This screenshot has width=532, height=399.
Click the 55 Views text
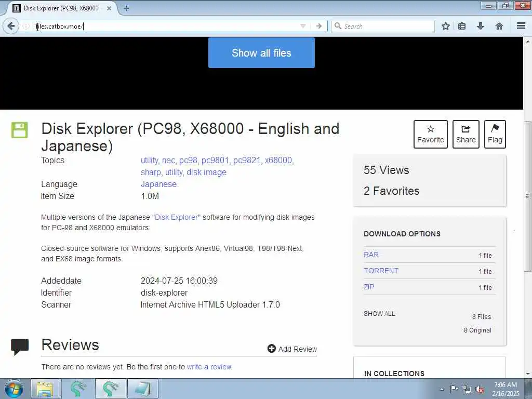[x=386, y=170]
